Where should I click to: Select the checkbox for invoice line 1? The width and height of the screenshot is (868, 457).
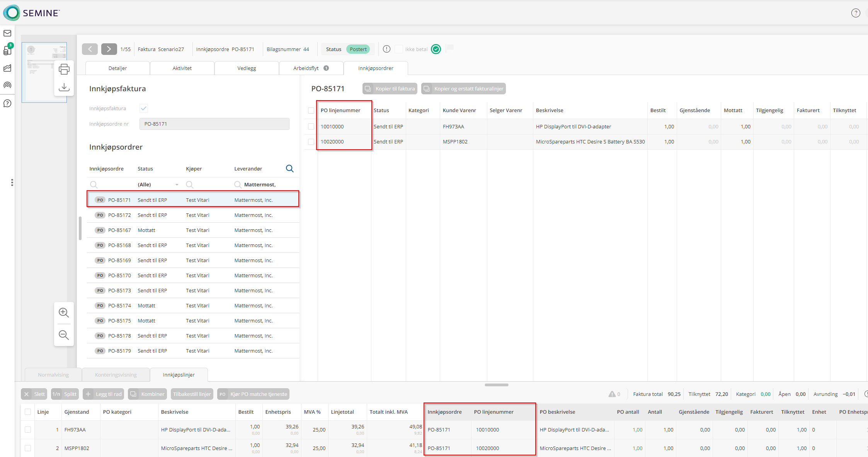(x=28, y=430)
